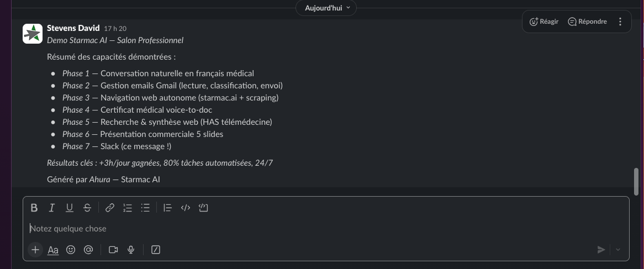Toggle underline formatting in composer

(x=70, y=208)
